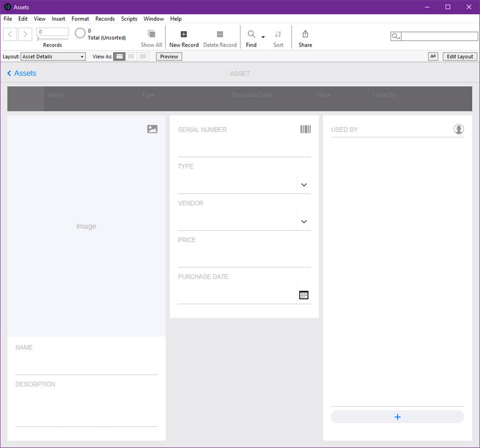Click the Find magnifier icon
The width and height of the screenshot is (480, 448).
[251, 34]
